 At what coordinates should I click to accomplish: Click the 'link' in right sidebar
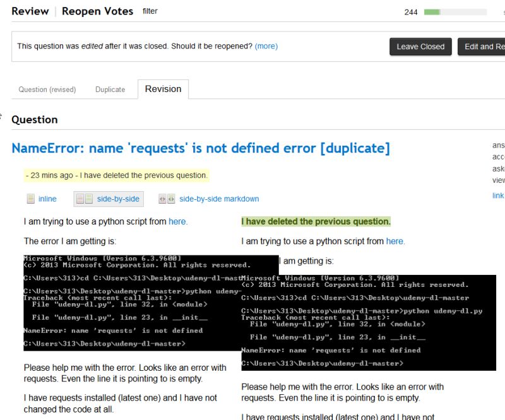click(x=498, y=195)
